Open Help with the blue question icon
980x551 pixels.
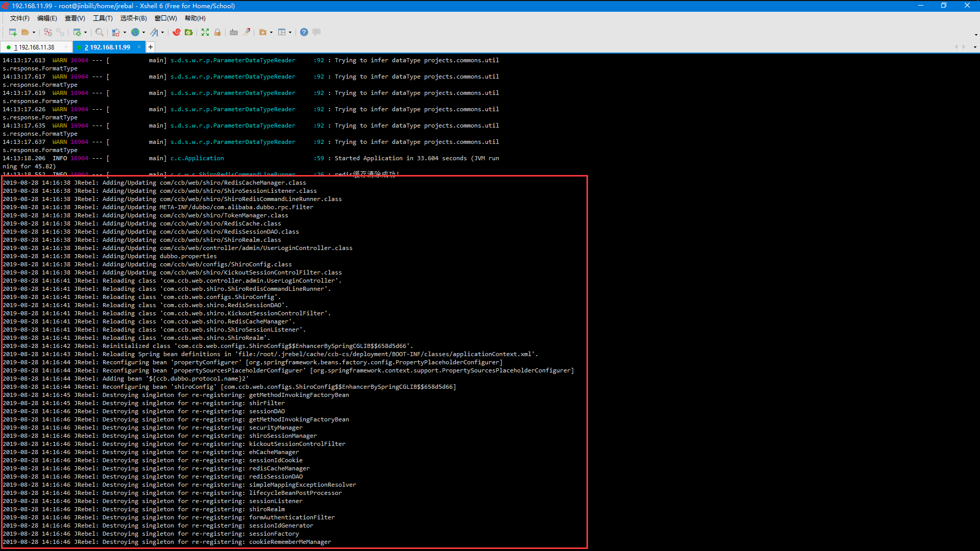pos(304,32)
